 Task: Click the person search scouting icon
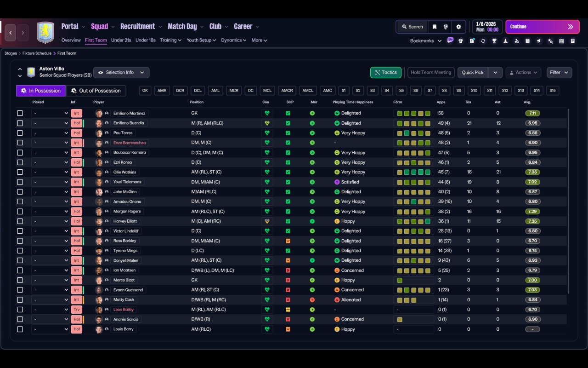click(517, 41)
